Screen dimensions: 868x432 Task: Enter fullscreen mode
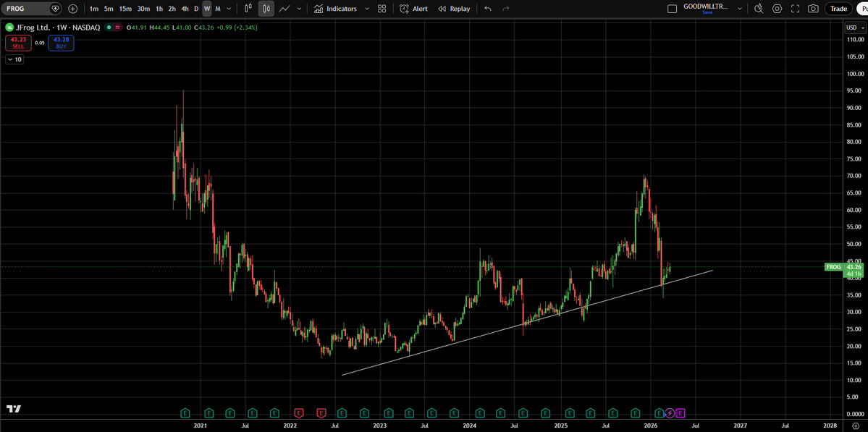click(796, 9)
